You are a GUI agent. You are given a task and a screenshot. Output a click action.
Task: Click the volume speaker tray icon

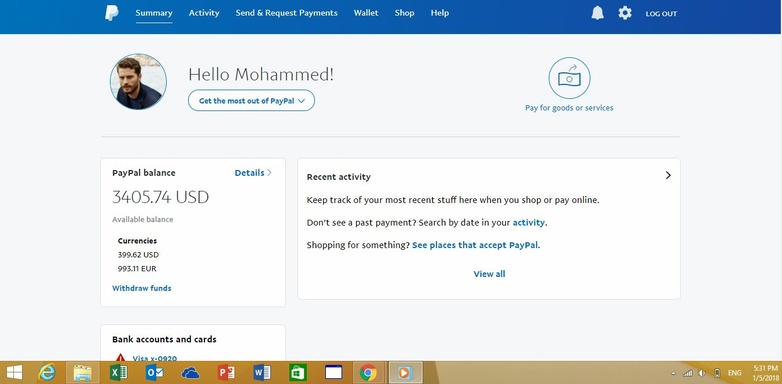(x=702, y=373)
